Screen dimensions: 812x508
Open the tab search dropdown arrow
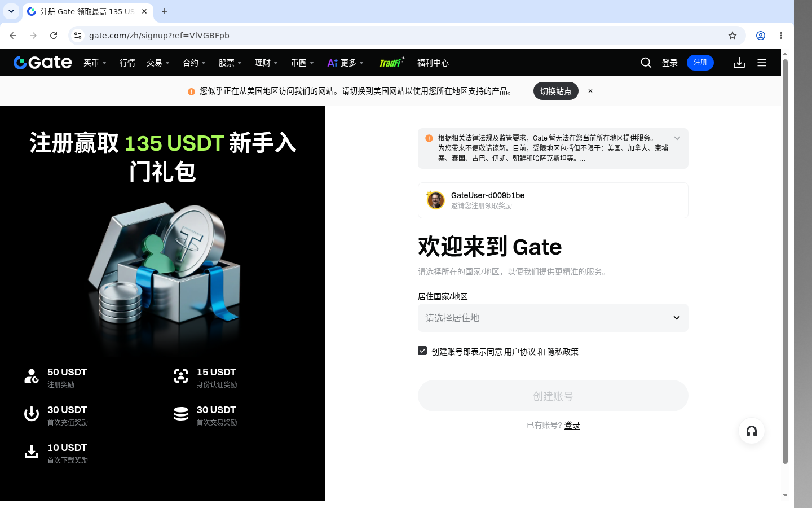(x=11, y=11)
